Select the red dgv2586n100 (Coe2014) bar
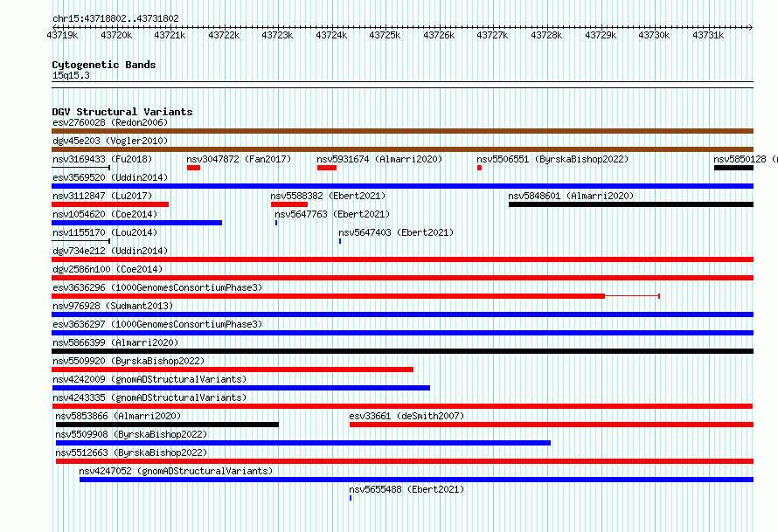Viewport: 778px width, 532px height. (402, 278)
